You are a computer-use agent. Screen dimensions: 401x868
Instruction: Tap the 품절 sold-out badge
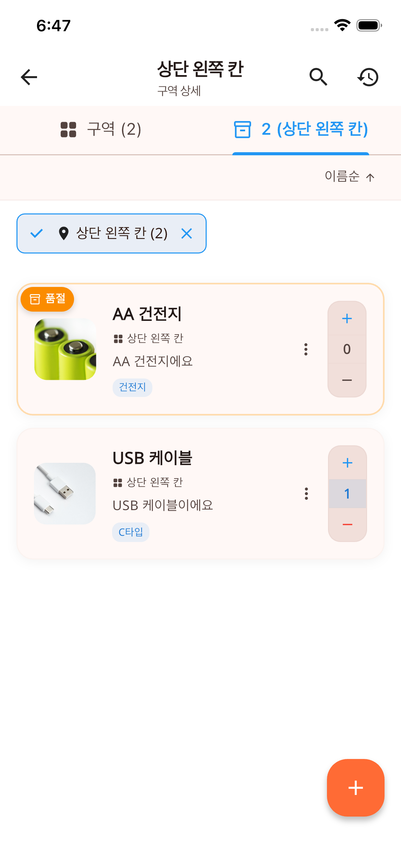[x=47, y=299]
